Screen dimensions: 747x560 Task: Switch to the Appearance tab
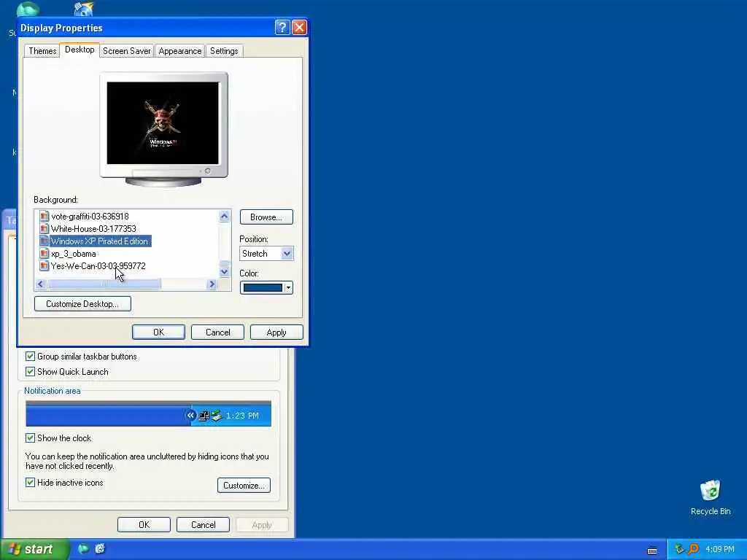point(180,51)
